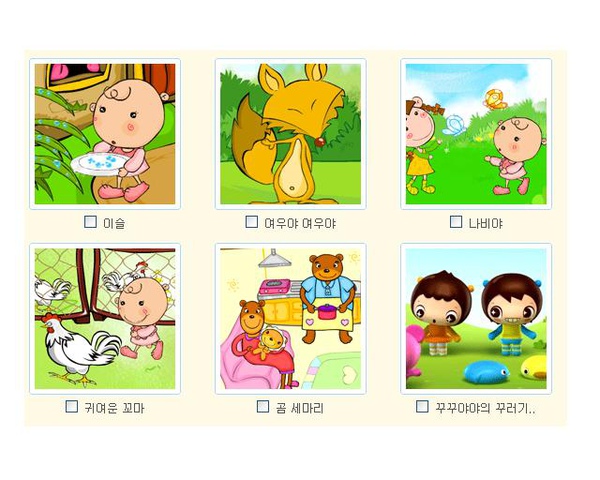This screenshot has height=480, width=600.
Task: Click the 귀여운 꼬마 title text
Action: point(114,408)
